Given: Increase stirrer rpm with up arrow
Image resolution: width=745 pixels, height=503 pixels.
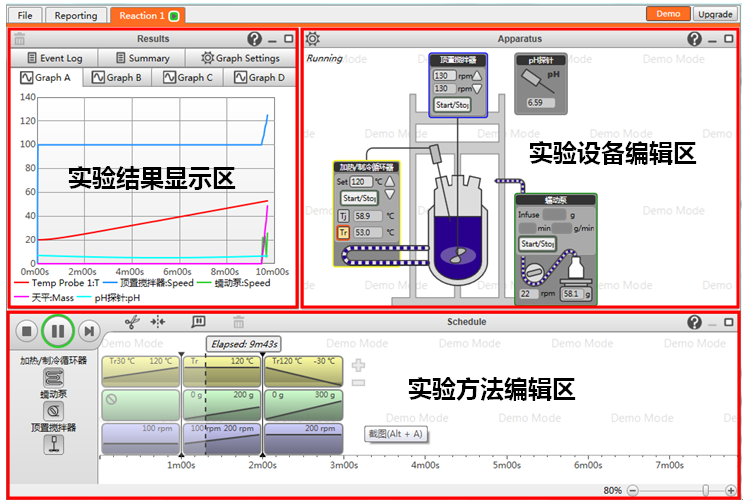Looking at the screenshot, I should pyautogui.click(x=477, y=75).
